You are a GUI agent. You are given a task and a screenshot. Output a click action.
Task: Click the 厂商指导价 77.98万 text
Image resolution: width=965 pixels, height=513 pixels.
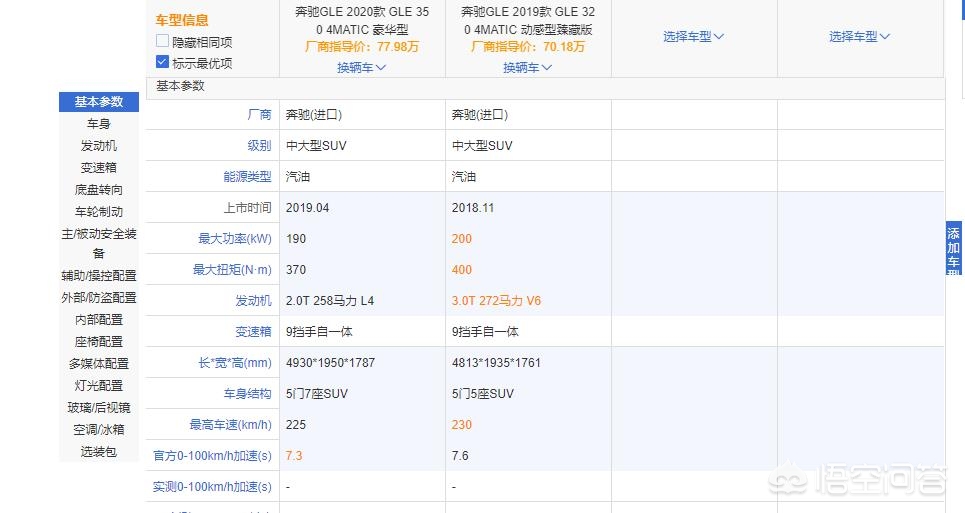click(362, 47)
